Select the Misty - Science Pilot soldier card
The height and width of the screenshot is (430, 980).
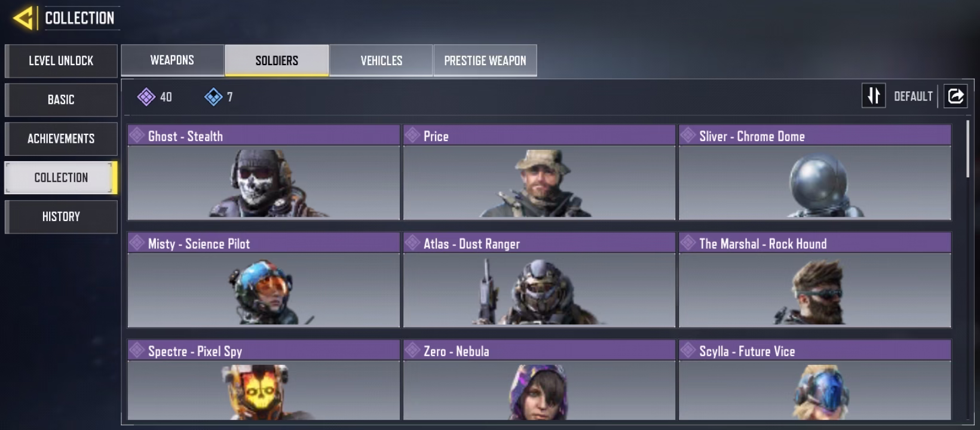pyautogui.click(x=264, y=279)
